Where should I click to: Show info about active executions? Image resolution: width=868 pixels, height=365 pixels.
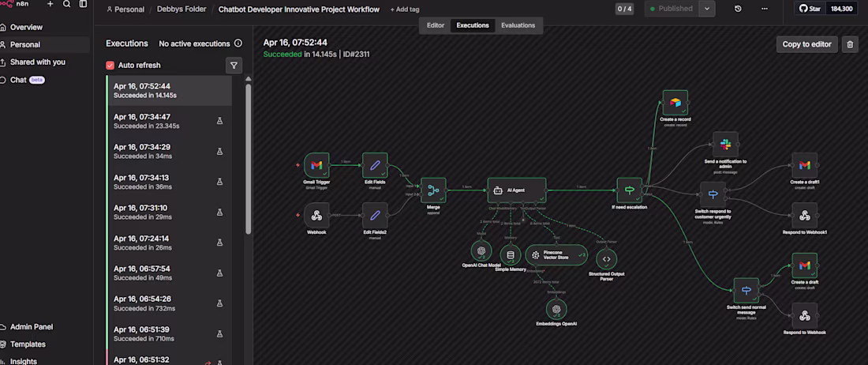pyautogui.click(x=238, y=43)
